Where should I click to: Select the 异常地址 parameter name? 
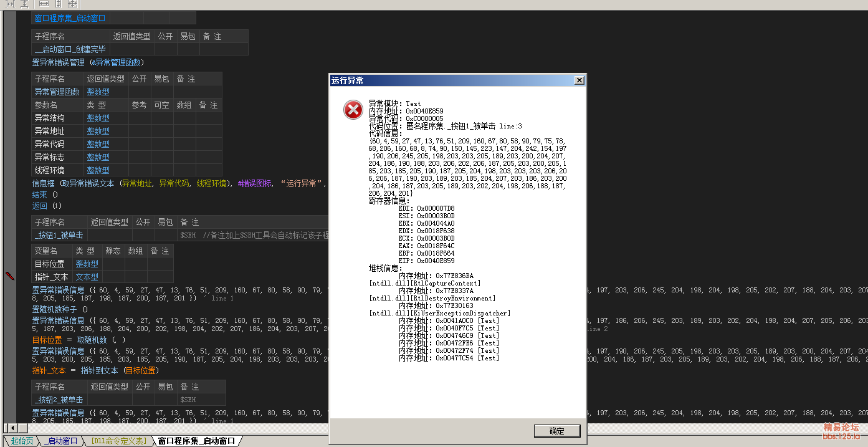49,131
